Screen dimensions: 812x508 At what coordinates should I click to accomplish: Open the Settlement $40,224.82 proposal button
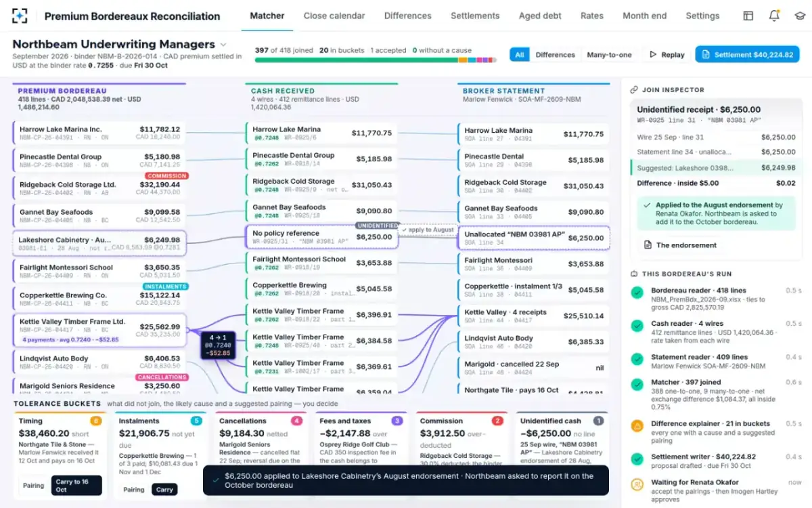[x=747, y=55]
